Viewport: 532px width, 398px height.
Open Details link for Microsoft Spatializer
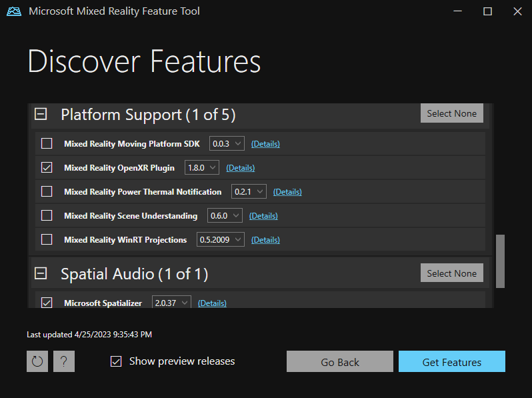[x=212, y=303]
